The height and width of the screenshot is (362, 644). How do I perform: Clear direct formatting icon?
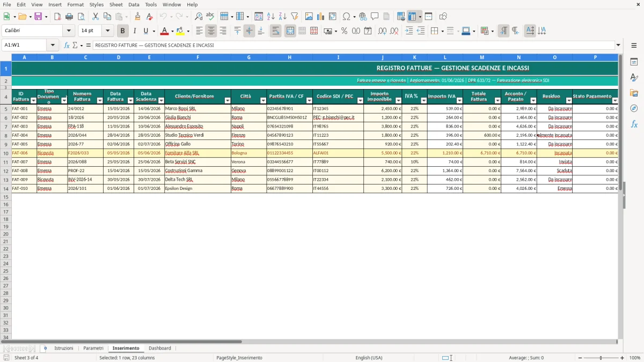pos(150,17)
